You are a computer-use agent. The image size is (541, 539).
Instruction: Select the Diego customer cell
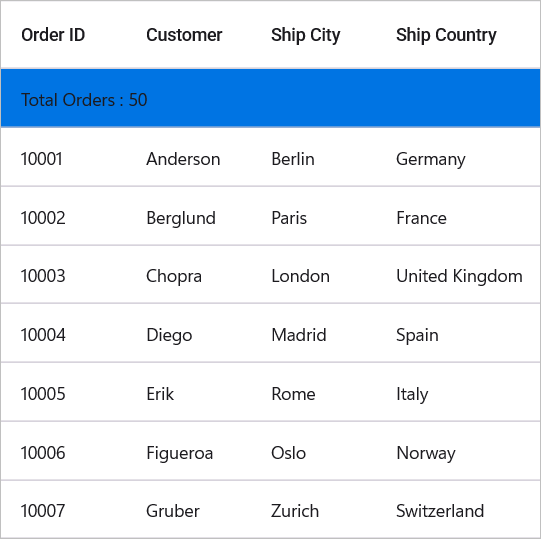click(188, 333)
